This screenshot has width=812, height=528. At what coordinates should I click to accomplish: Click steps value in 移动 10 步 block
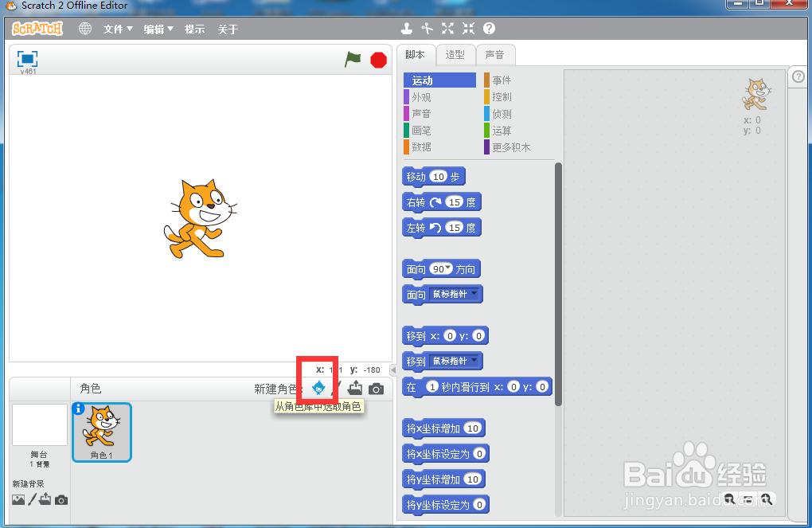click(439, 177)
